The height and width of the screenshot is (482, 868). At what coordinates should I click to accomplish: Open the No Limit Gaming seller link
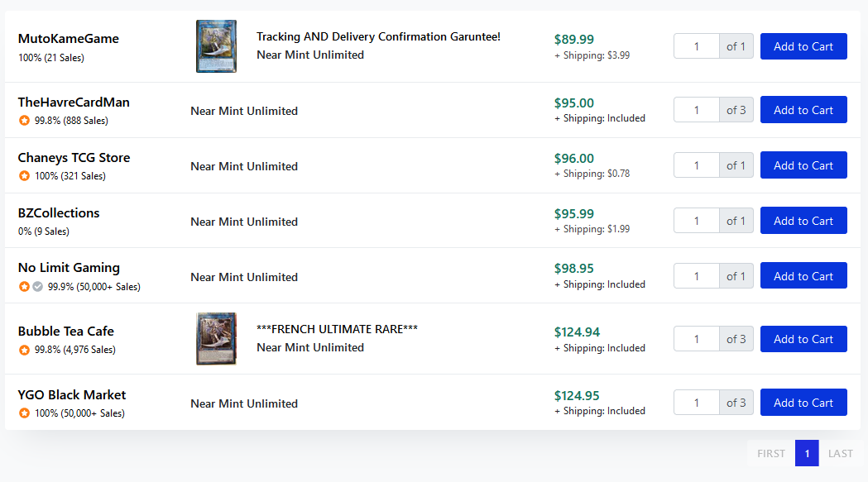[x=69, y=268]
